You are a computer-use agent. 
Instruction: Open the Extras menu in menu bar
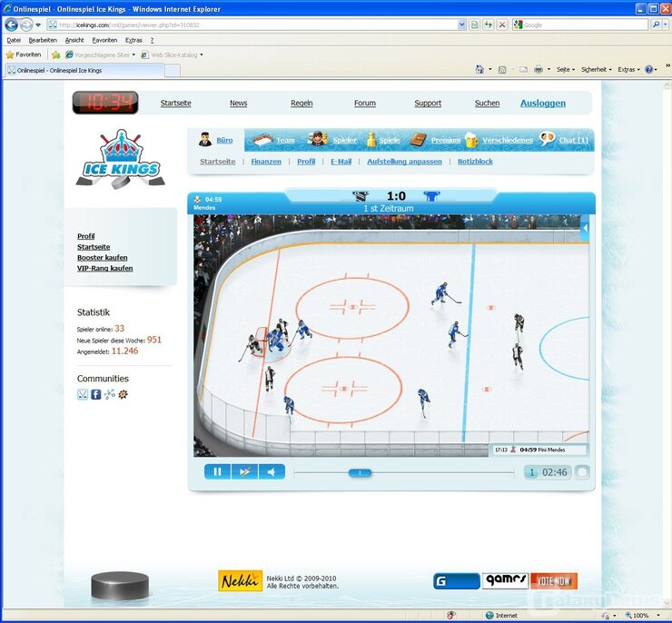[x=133, y=40]
